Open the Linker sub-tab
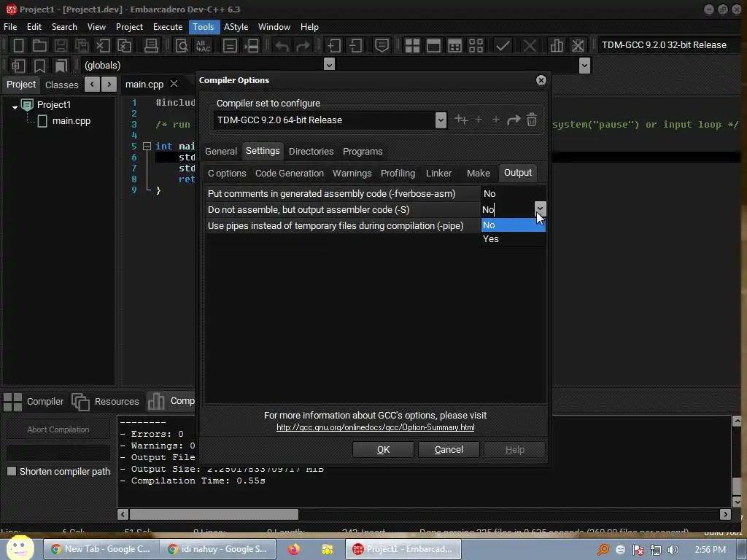The width and height of the screenshot is (747, 560). pos(438,174)
